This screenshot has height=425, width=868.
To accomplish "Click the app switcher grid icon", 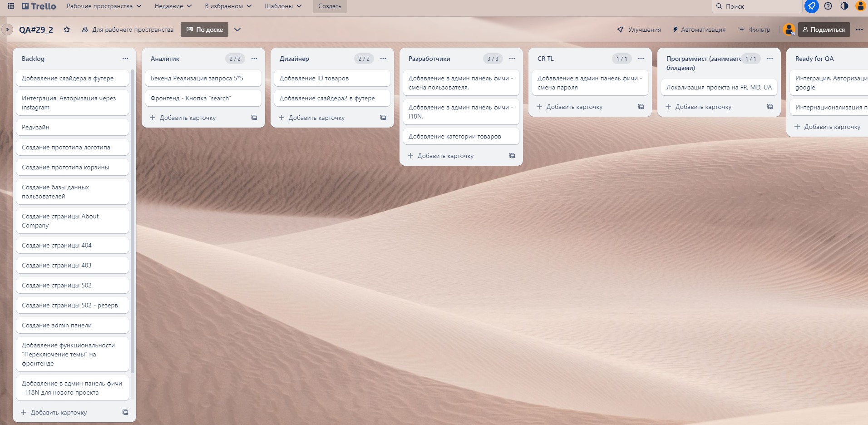I will tap(11, 6).
